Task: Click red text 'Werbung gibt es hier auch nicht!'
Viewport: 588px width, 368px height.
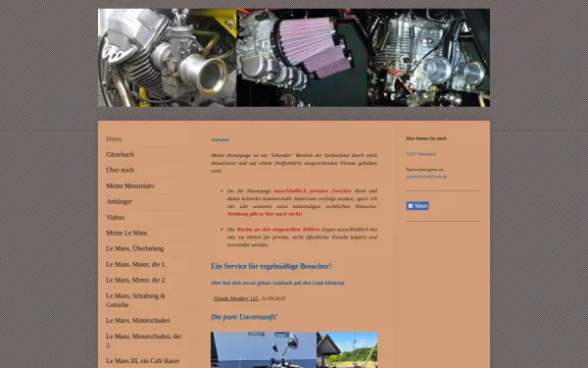Action: [x=265, y=214]
